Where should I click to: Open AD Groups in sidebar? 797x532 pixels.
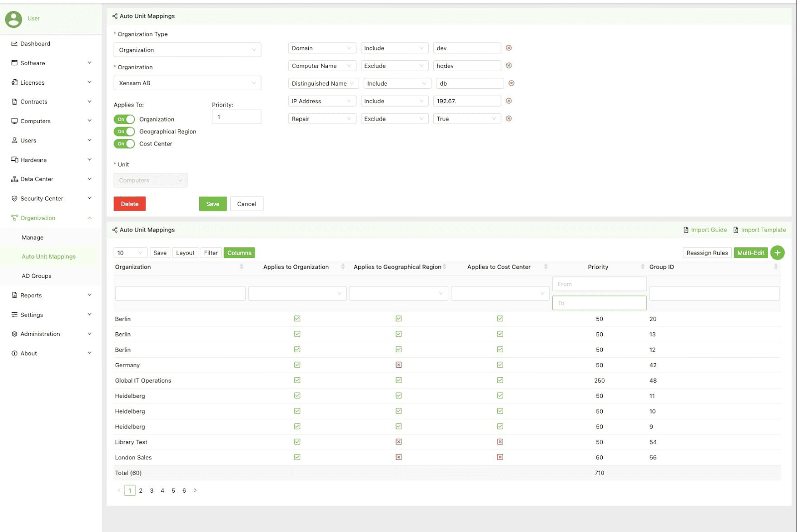coord(36,276)
